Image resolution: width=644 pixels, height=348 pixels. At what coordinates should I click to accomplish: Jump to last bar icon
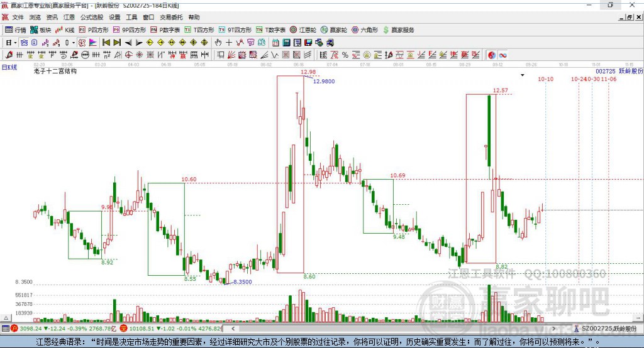tap(117, 43)
